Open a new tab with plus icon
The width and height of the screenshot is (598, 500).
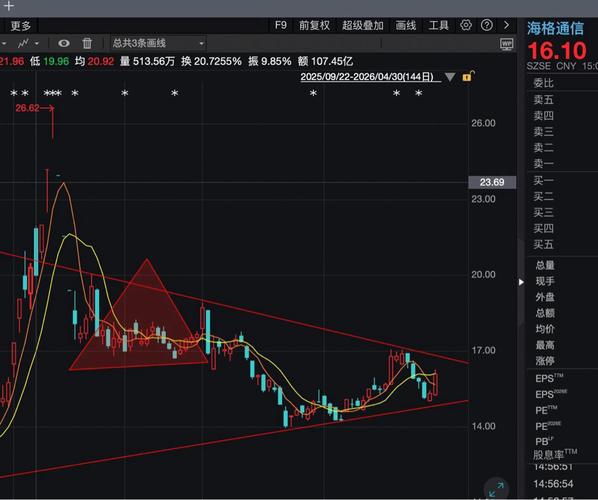coord(8,6)
